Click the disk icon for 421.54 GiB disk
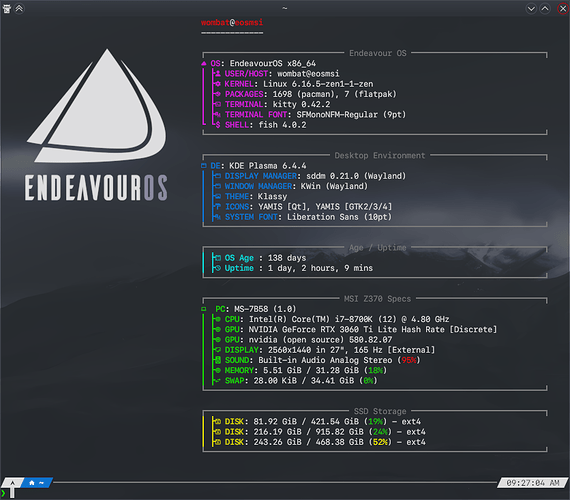Image resolution: width=570 pixels, height=500 pixels. (218, 421)
